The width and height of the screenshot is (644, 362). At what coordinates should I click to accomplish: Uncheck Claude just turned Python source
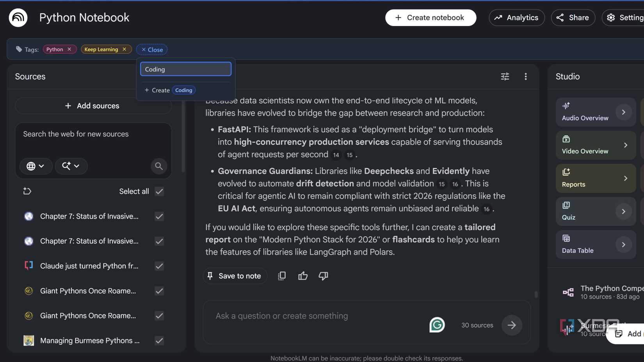pos(159,266)
